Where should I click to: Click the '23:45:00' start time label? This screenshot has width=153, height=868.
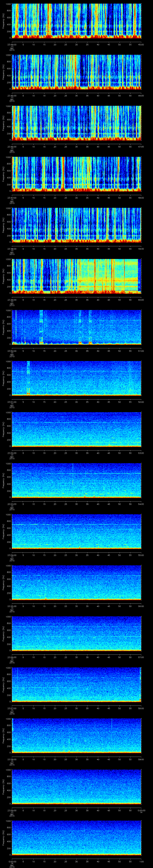(12, 96)
